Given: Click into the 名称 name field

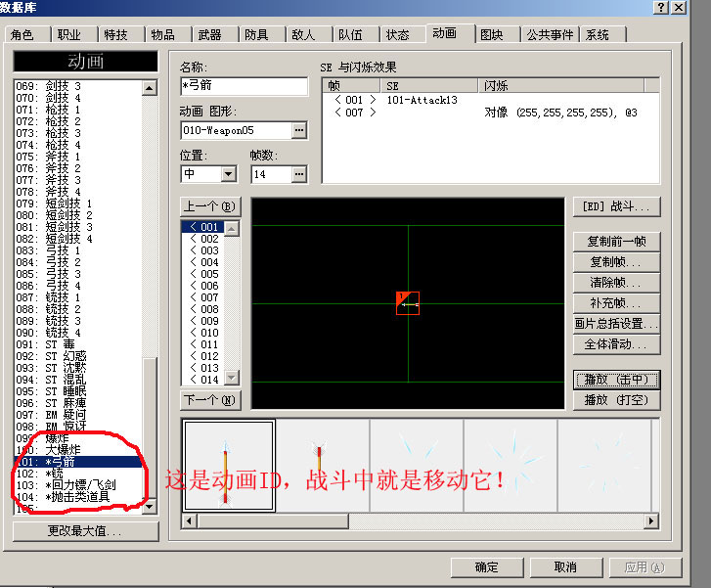Looking at the screenshot, I should coord(244,86).
